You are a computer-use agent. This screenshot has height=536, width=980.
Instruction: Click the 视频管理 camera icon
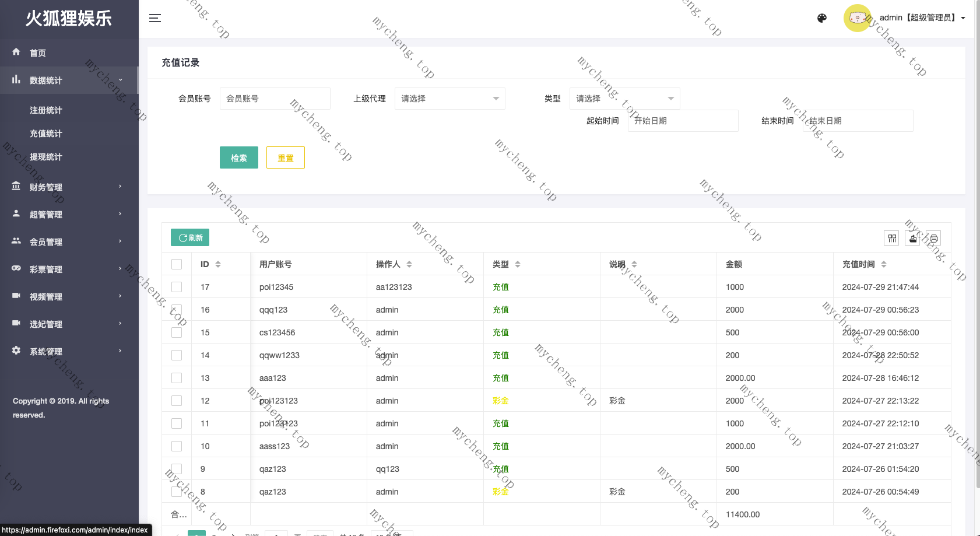coord(16,296)
